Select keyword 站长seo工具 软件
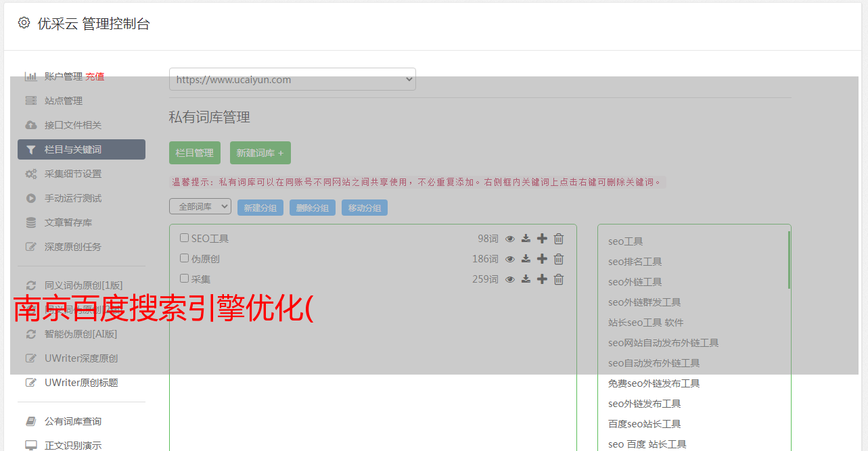 pos(645,323)
